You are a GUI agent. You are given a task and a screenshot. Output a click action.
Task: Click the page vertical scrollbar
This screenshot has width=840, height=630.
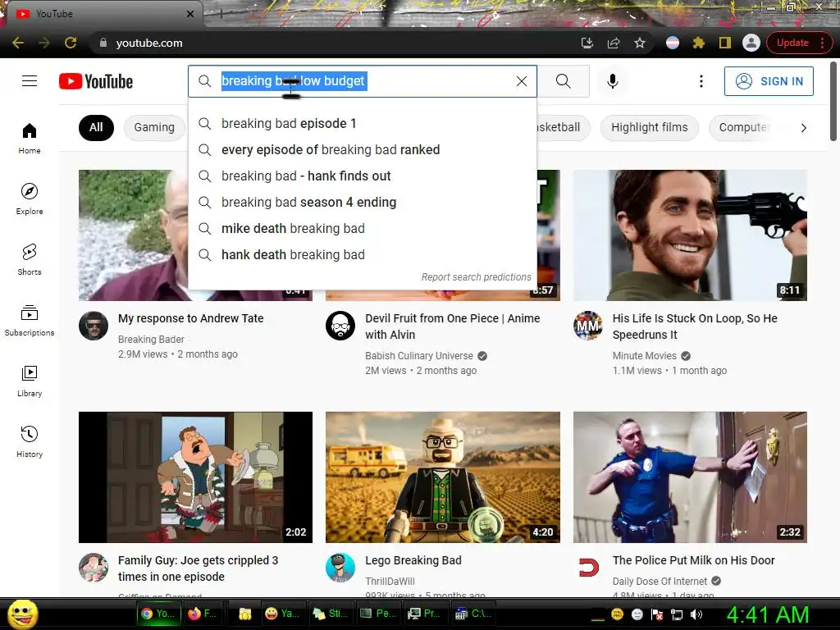(x=833, y=102)
